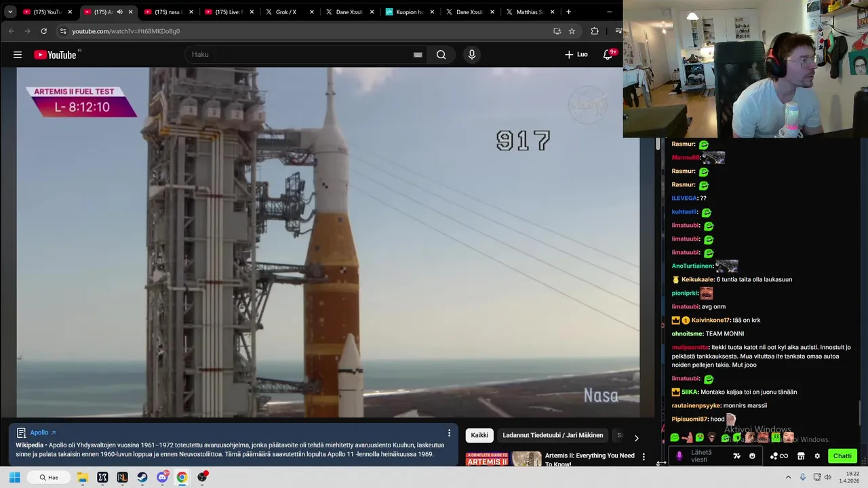
Task: Open Discord from the taskbar
Action: [x=163, y=477]
